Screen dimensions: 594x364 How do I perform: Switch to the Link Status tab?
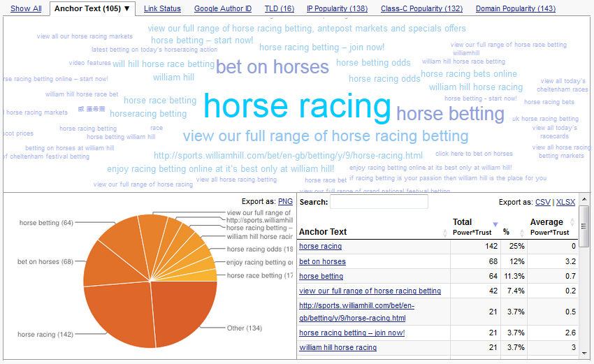(162, 8)
